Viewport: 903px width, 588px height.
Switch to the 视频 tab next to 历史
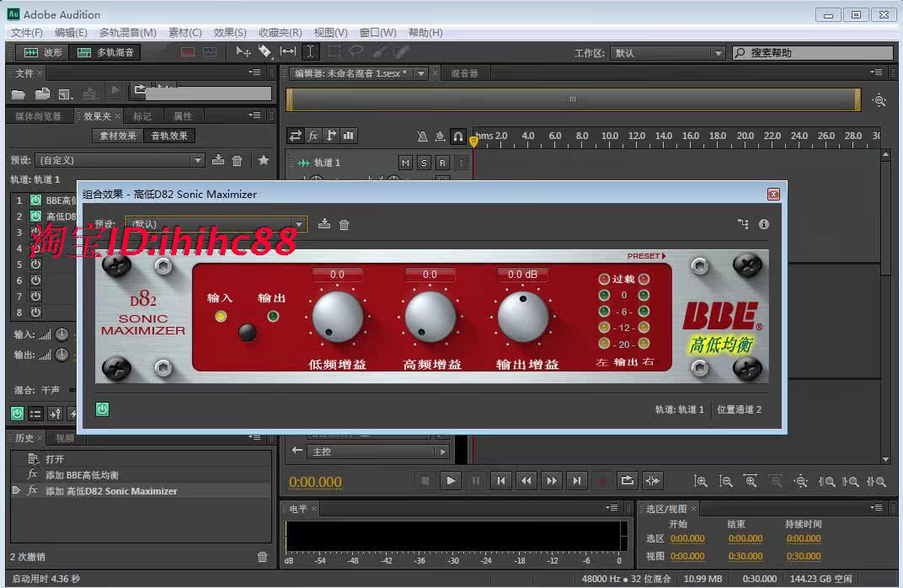point(64,437)
